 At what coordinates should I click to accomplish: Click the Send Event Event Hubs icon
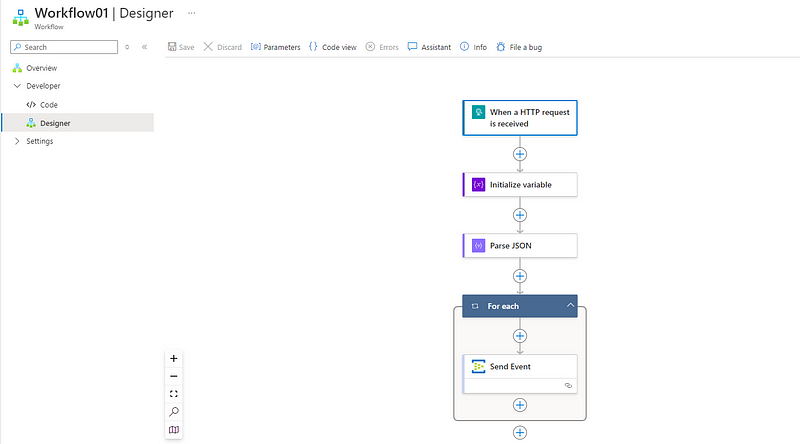pos(478,366)
